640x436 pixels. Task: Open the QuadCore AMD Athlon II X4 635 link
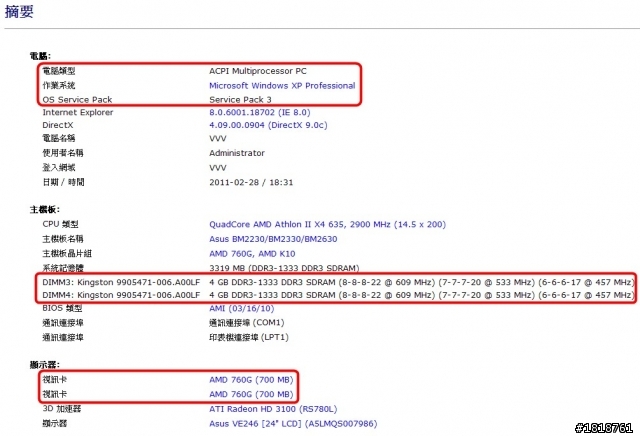(327, 224)
